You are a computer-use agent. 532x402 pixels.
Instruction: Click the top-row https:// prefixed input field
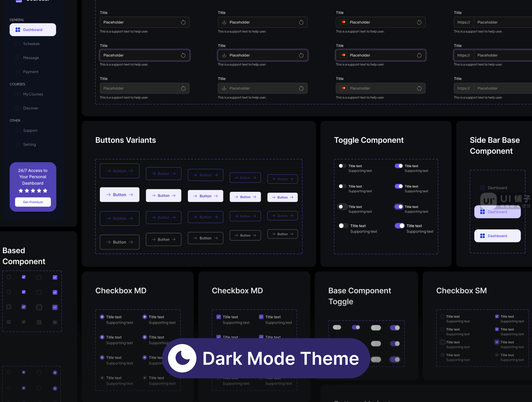[493, 22]
